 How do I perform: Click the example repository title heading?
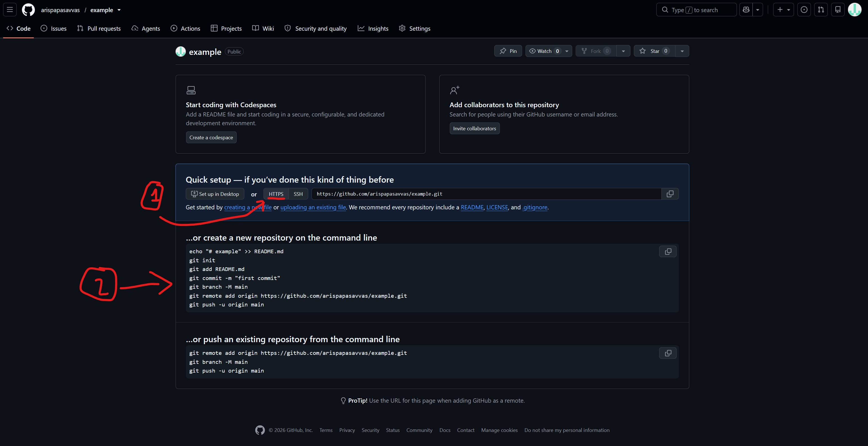tap(205, 52)
